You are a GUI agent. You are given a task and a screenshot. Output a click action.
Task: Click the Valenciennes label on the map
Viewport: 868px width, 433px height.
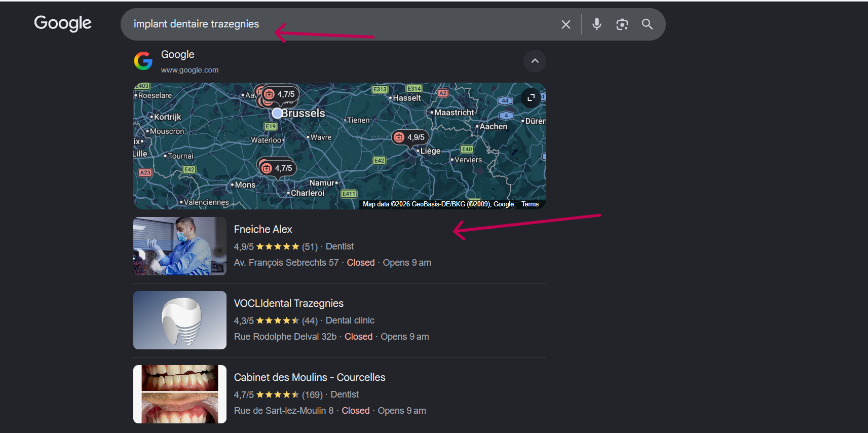pos(206,202)
